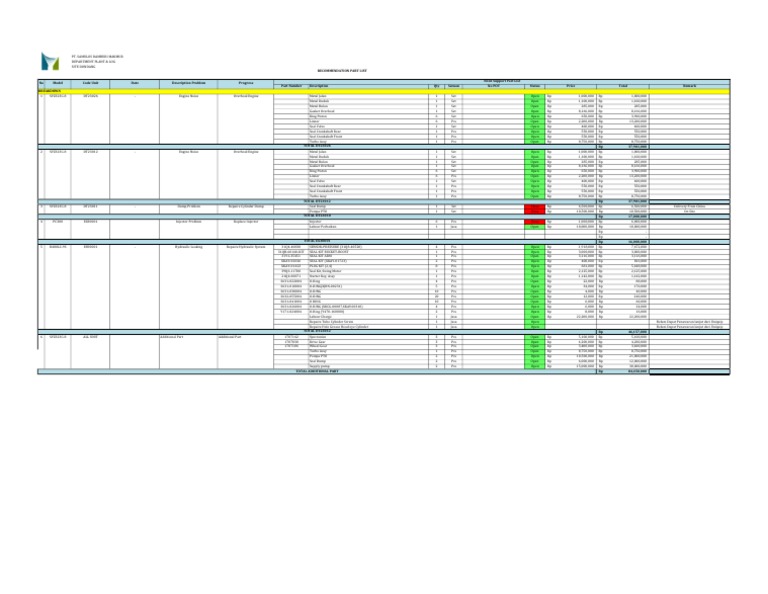Click the Progress column header
Viewport: 768px width, 594px height.
coord(245,84)
